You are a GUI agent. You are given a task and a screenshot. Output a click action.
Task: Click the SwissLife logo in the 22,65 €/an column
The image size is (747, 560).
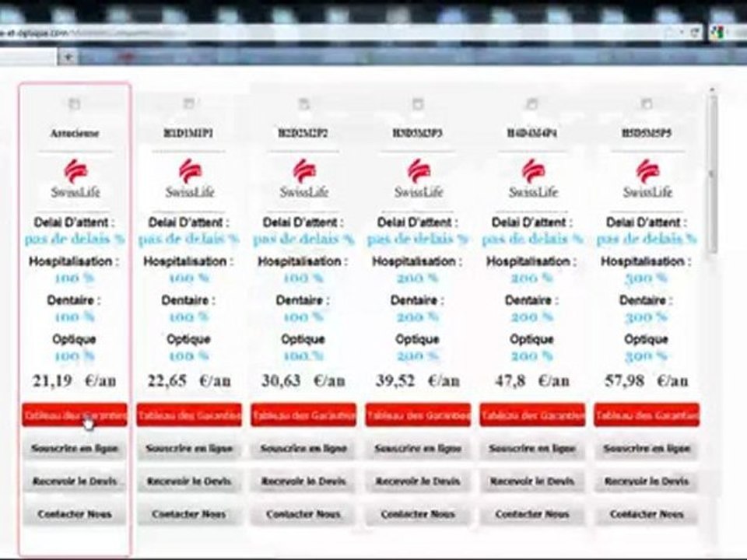tap(190, 179)
